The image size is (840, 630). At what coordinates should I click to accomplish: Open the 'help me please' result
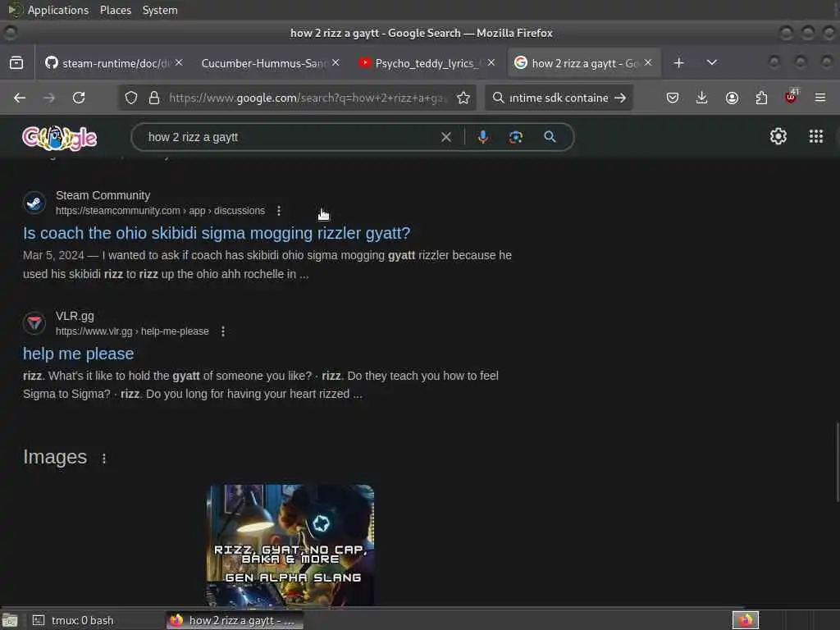click(x=78, y=354)
